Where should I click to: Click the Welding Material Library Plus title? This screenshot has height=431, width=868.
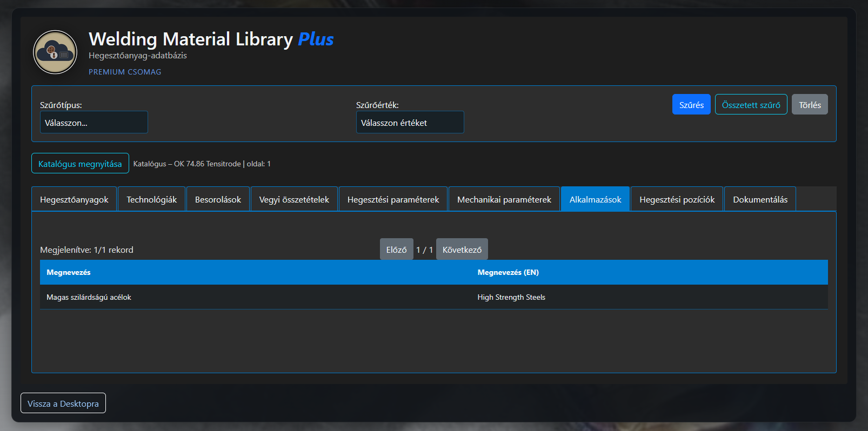click(x=211, y=39)
